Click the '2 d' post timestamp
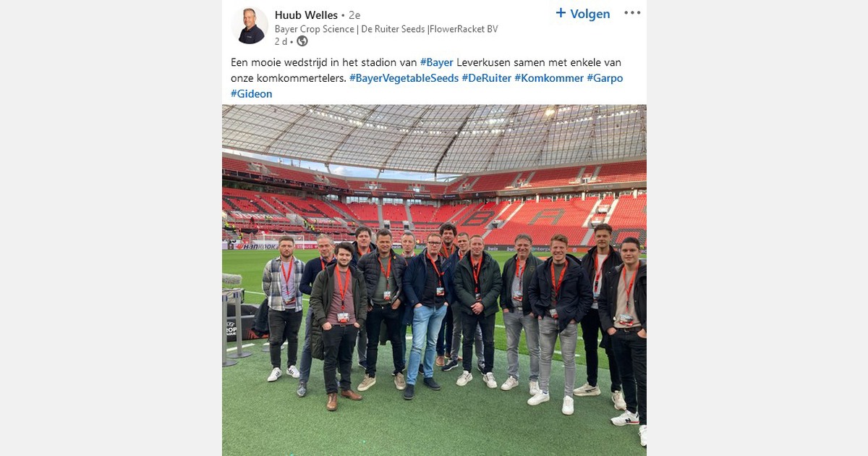The image size is (868, 456). coord(280,41)
